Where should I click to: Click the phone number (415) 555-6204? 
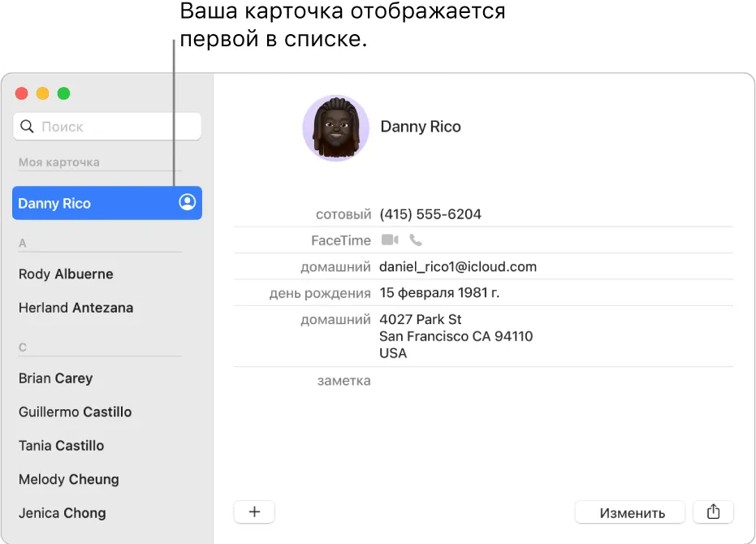[430, 214]
